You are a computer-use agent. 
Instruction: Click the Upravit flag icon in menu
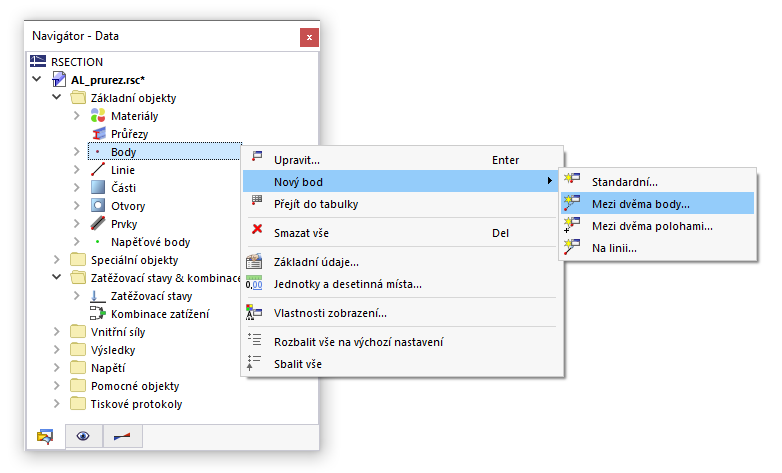tap(257, 157)
